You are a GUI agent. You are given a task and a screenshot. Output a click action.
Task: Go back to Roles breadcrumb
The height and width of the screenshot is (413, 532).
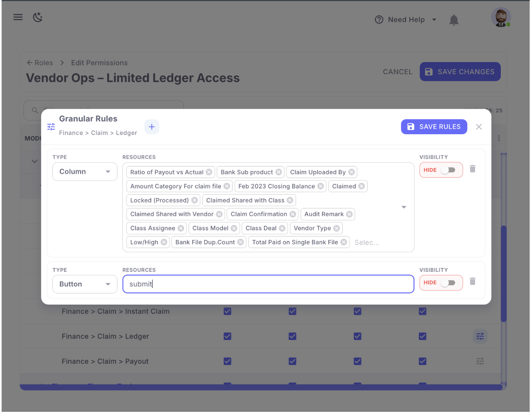(40, 63)
